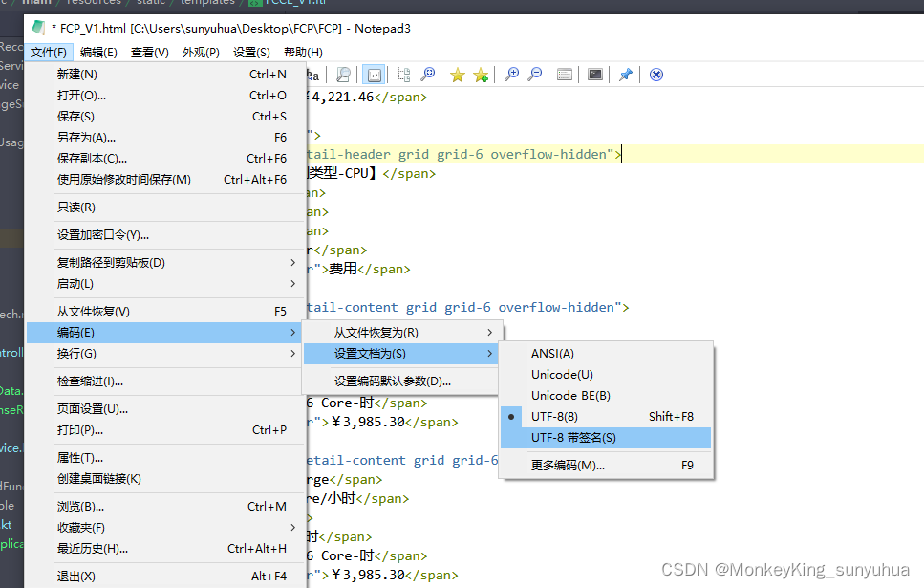
Task: Open the 设置(S) menu
Action: [x=251, y=53]
